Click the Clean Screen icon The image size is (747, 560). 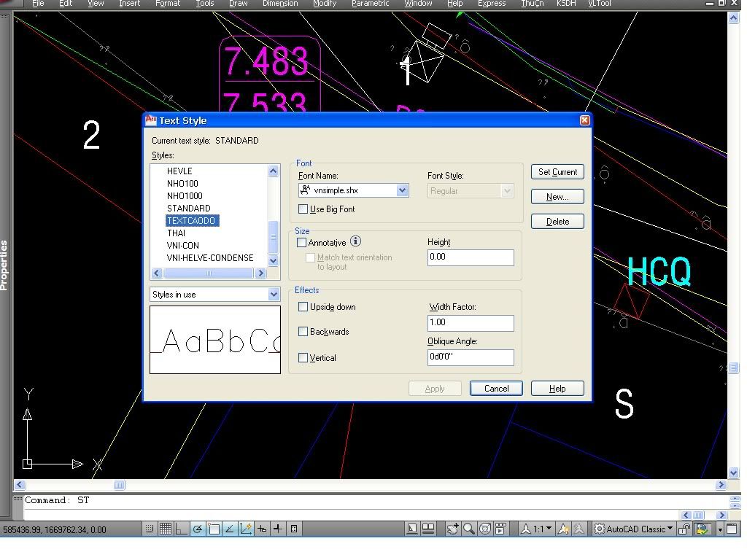[732, 529]
